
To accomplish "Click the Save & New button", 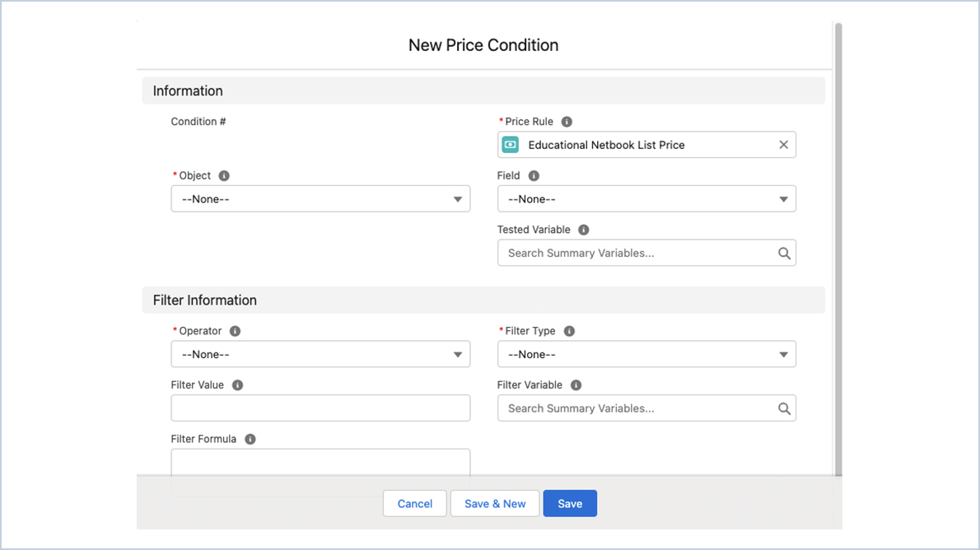I will click(494, 503).
